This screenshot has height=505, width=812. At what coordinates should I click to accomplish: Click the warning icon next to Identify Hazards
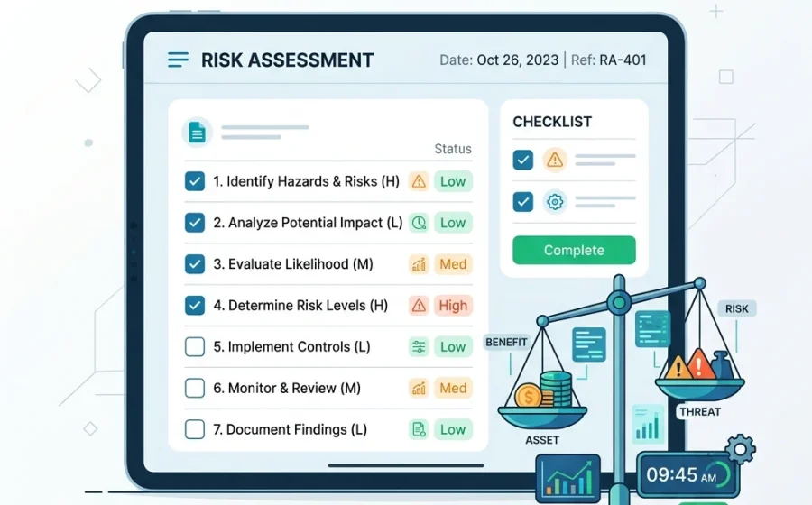click(x=419, y=181)
